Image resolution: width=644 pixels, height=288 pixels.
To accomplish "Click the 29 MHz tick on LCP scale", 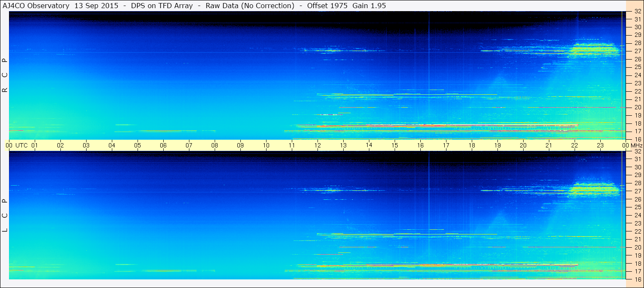I will (638, 175).
